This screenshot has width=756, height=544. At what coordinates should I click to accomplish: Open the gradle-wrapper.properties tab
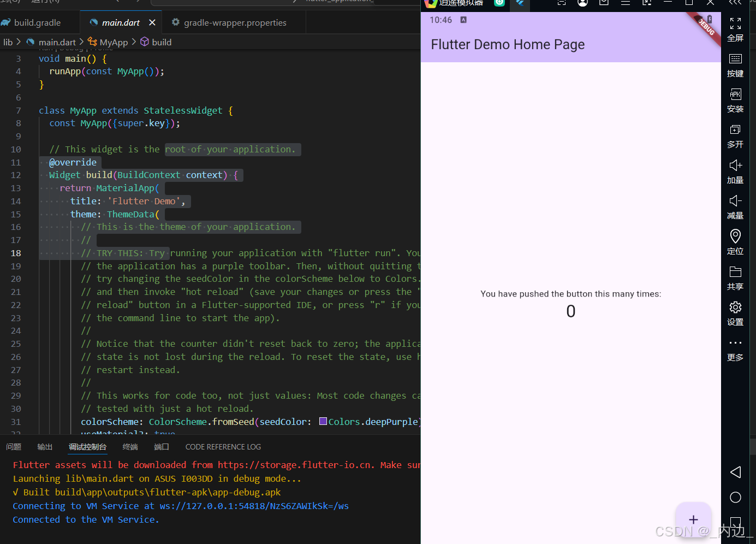tap(235, 22)
